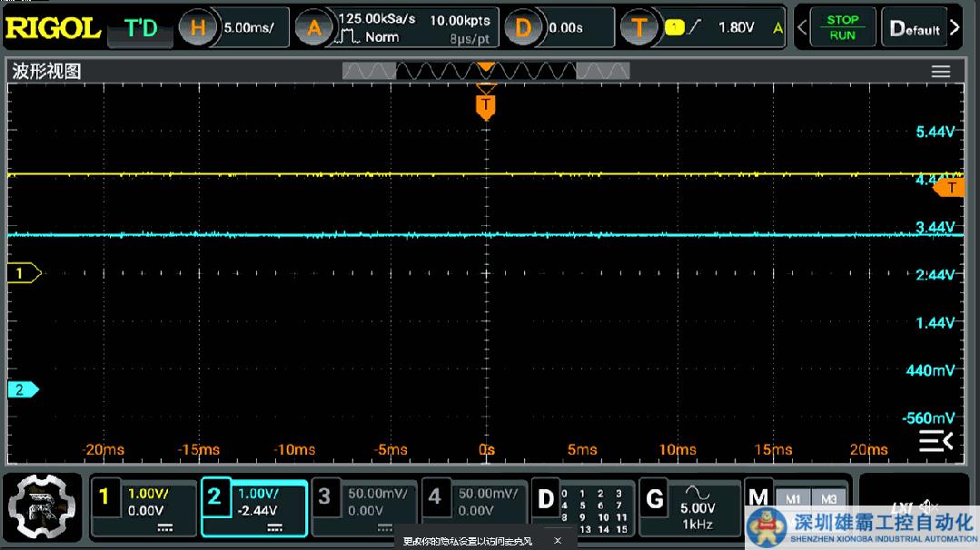The width and height of the screenshot is (980, 550).
Task: Open horizontal timebase settings (H)
Action: [198, 28]
